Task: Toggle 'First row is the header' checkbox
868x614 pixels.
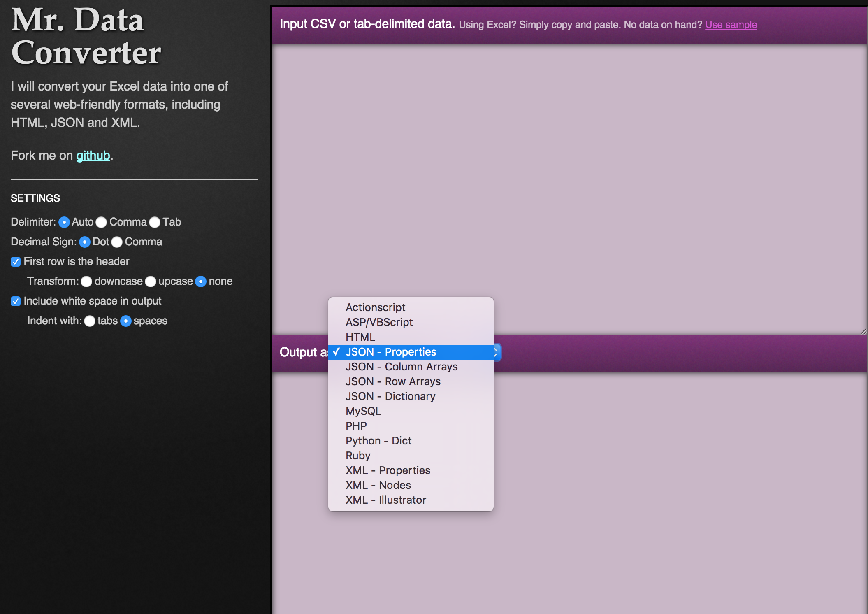Action: click(x=16, y=262)
